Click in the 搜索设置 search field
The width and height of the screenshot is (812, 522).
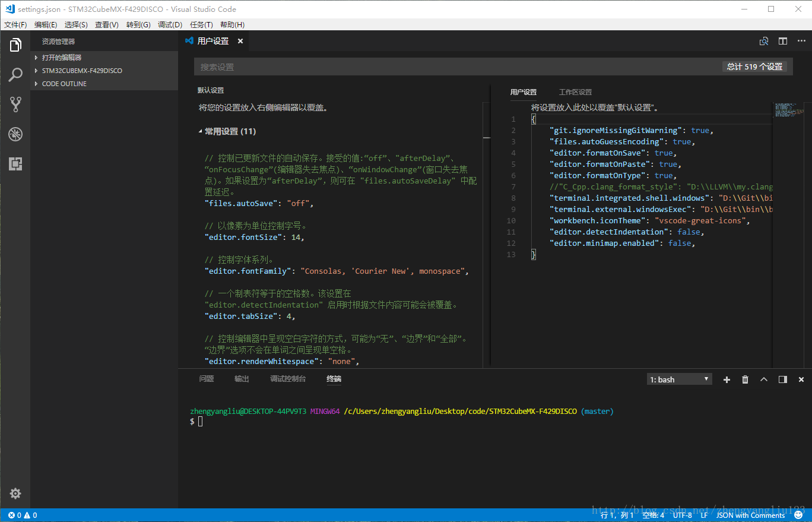(457, 67)
